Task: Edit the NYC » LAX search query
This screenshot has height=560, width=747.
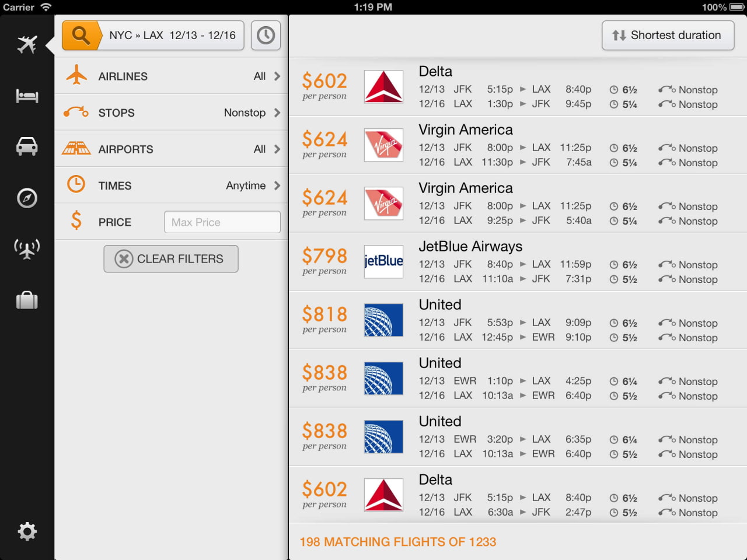Action: 172,36
